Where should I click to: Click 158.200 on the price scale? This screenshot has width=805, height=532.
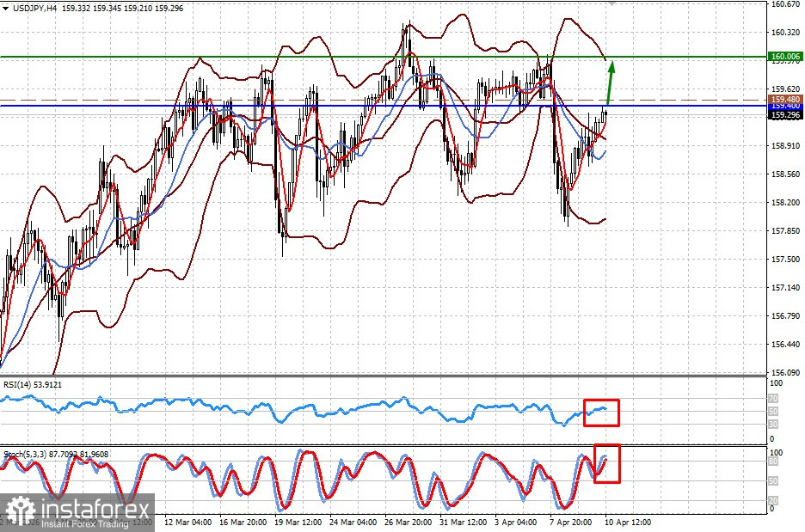[785, 203]
